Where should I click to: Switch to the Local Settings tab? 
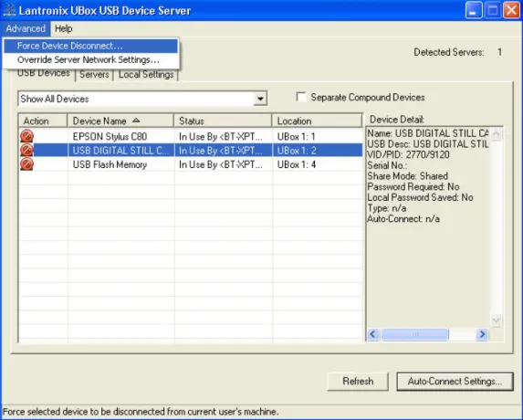tap(146, 74)
